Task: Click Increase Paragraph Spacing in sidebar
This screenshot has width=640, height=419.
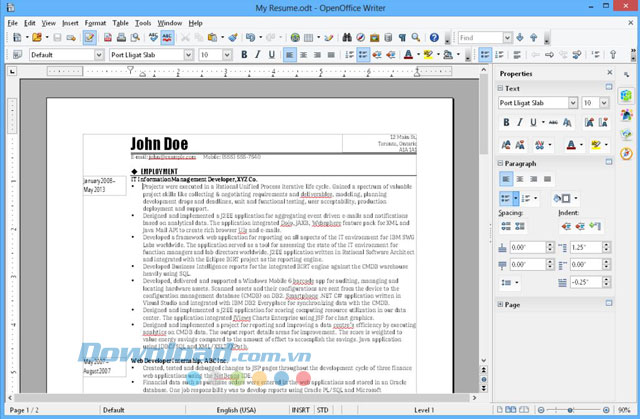Action: click(x=507, y=224)
